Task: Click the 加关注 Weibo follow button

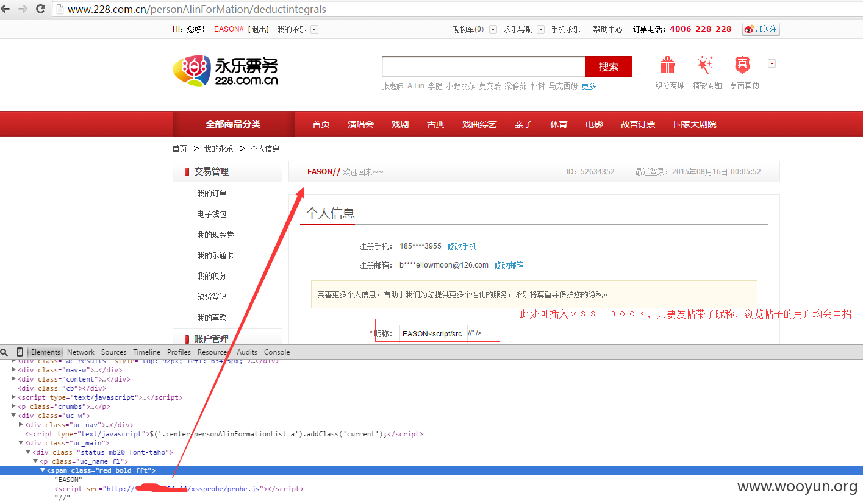Action: click(761, 29)
